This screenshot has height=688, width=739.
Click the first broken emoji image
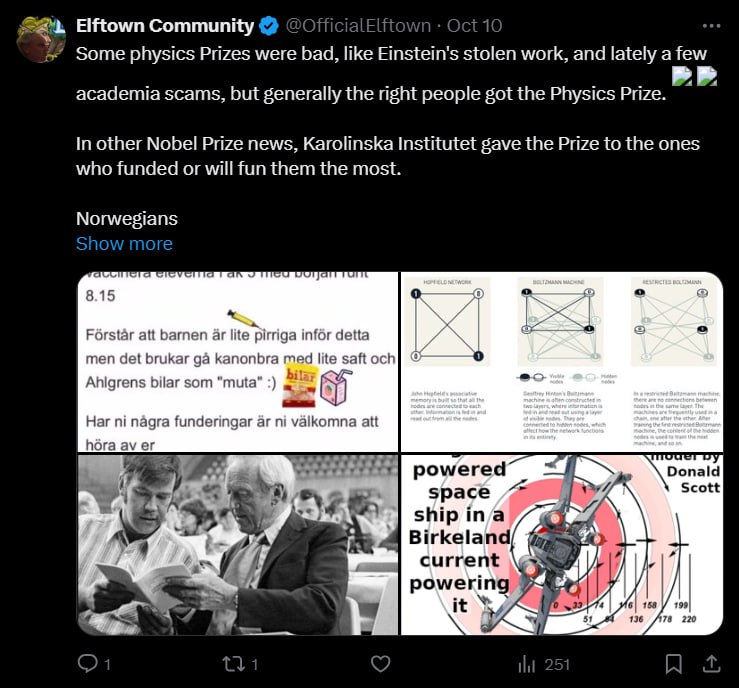pyautogui.click(x=682, y=76)
